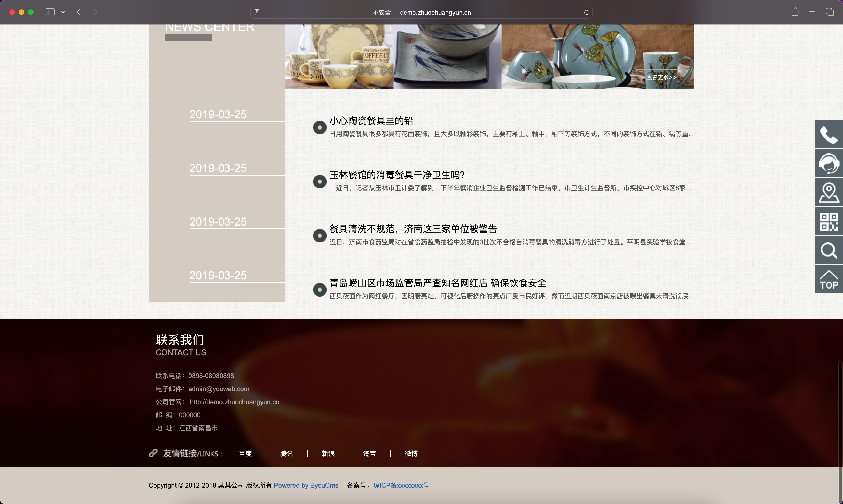The height and width of the screenshot is (504, 843).
Task: Click the email admin@youweb.com text
Action: (219, 389)
